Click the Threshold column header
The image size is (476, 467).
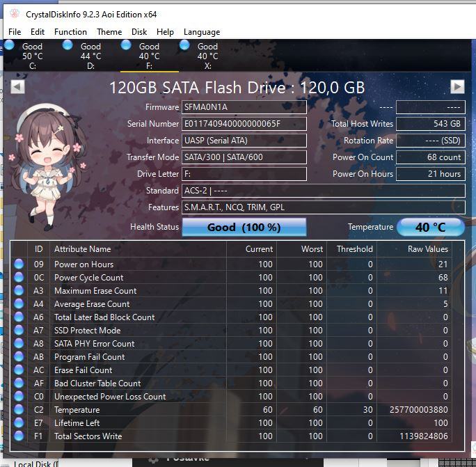click(x=352, y=249)
